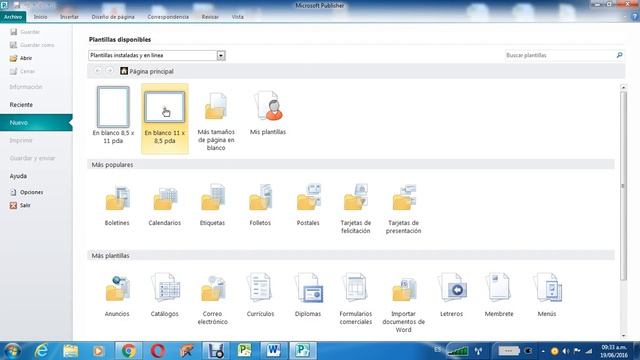Open Correo electrónico templates
The image size is (640, 360).
[212, 299]
